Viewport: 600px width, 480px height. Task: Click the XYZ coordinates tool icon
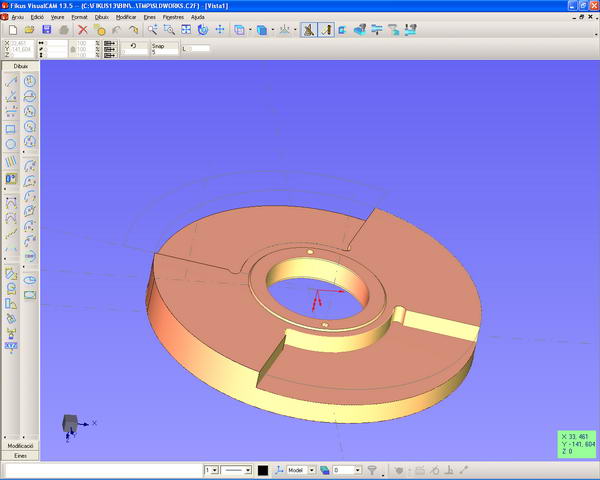coord(11,346)
